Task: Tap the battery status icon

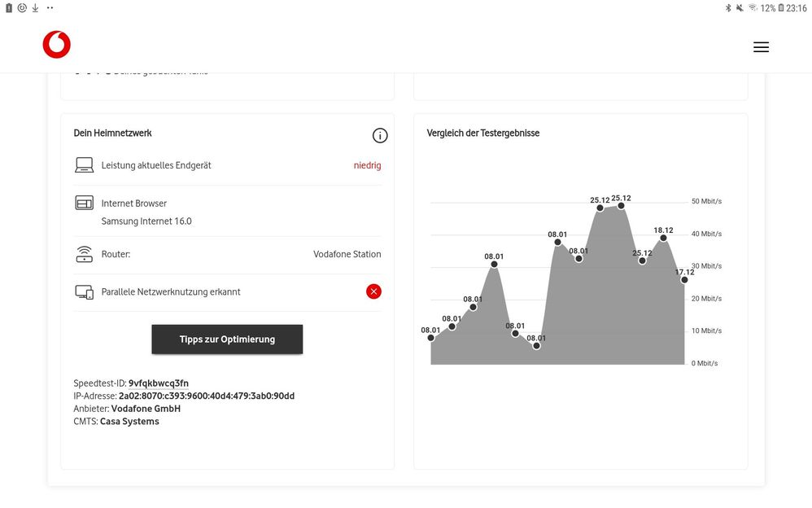Action: click(781, 7)
